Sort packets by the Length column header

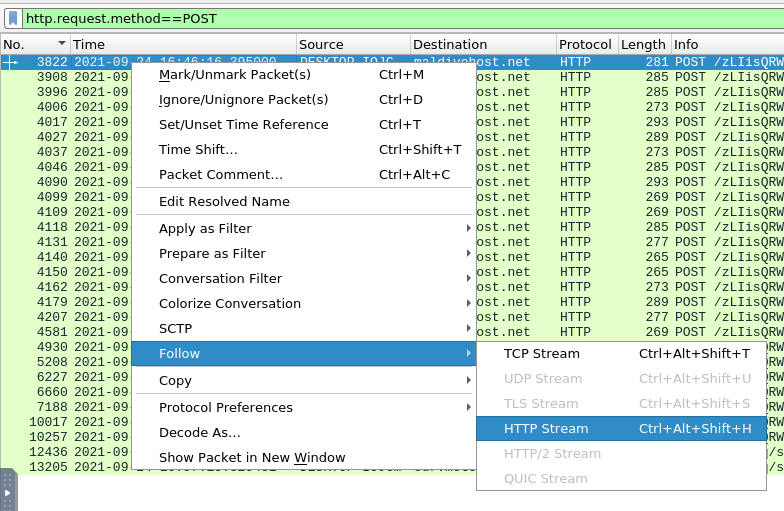642,44
